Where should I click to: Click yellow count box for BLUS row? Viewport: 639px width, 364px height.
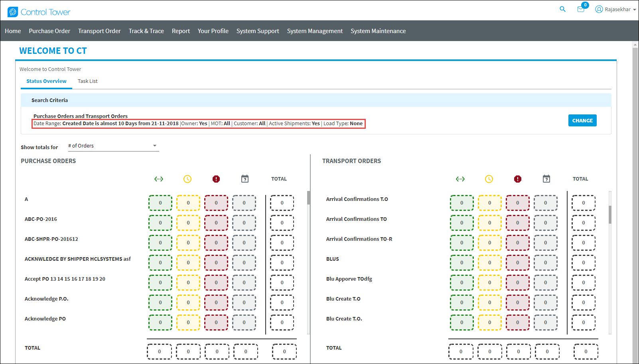tap(490, 263)
